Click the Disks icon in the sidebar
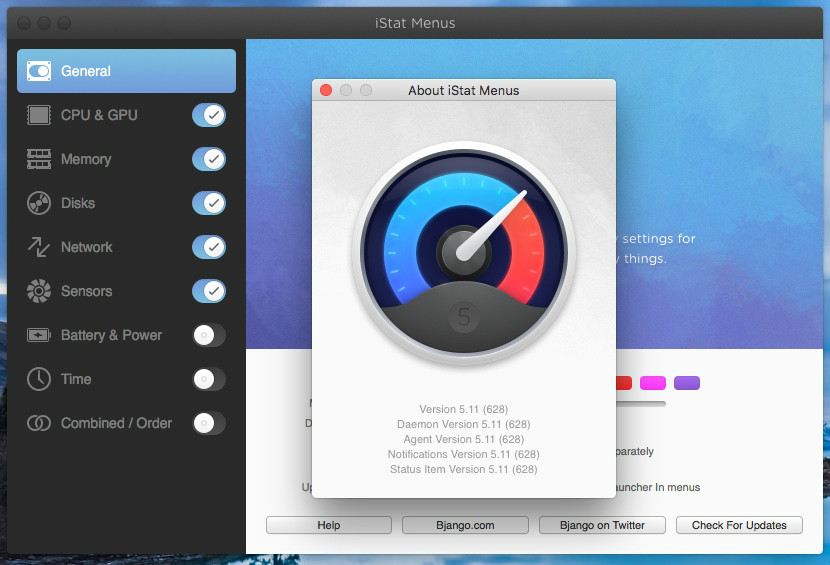 click(39, 203)
